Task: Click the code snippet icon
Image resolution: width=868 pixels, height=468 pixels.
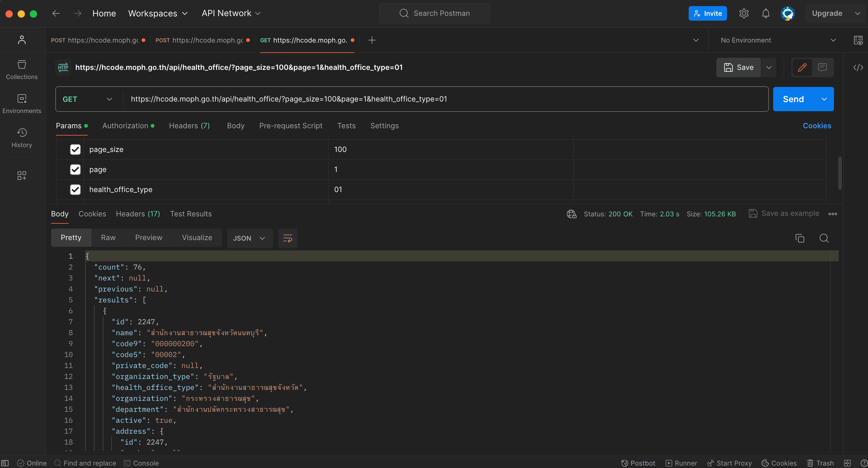Action: (858, 67)
